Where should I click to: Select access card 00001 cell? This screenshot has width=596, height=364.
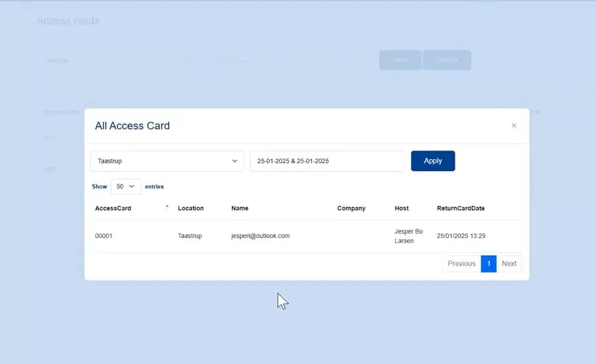[104, 236]
